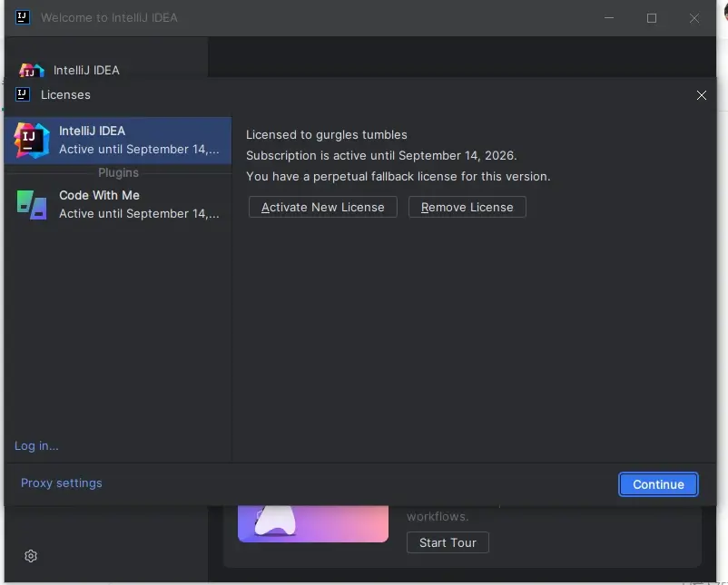Click the Plugins section label
This screenshot has width=728, height=585.
point(118,172)
